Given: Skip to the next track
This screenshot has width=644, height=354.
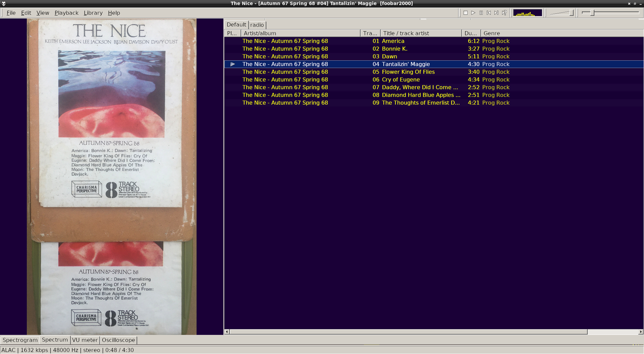Looking at the screenshot, I should point(496,13).
